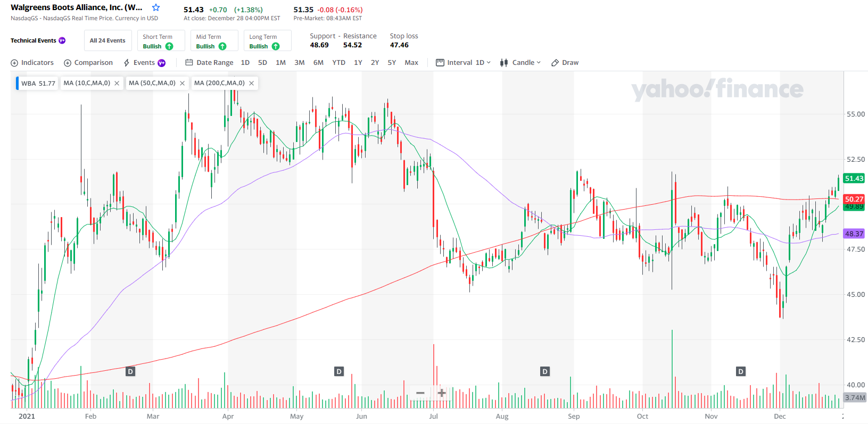The height and width of the screenshot is (424, 868).
Task: Remove the MA (50,C,MA,0) indicator
Action: pos(182,83)
